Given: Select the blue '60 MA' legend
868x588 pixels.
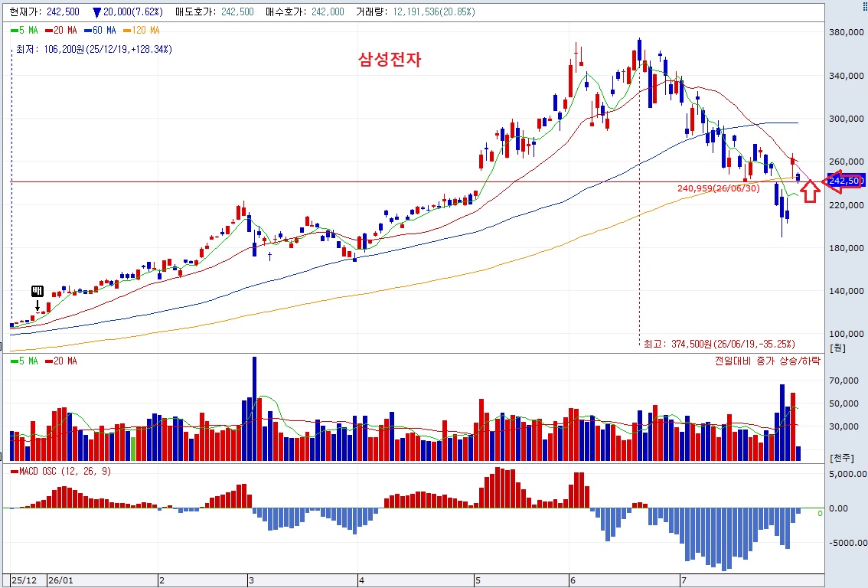Looking at the screenshot, I should 100,31.
